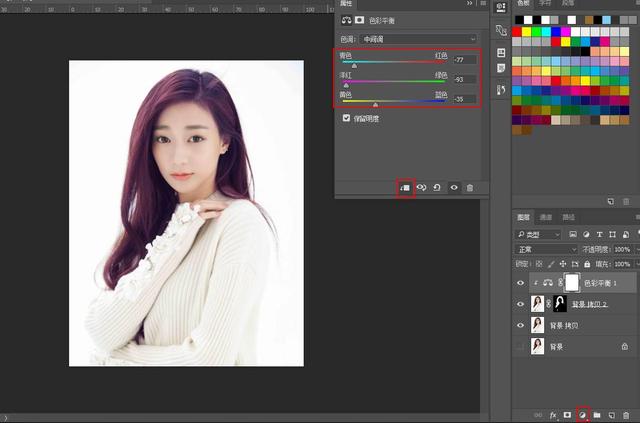
Task: Hide the 色彩平衡 1 adjustment layer
Action: pos(519,282)
